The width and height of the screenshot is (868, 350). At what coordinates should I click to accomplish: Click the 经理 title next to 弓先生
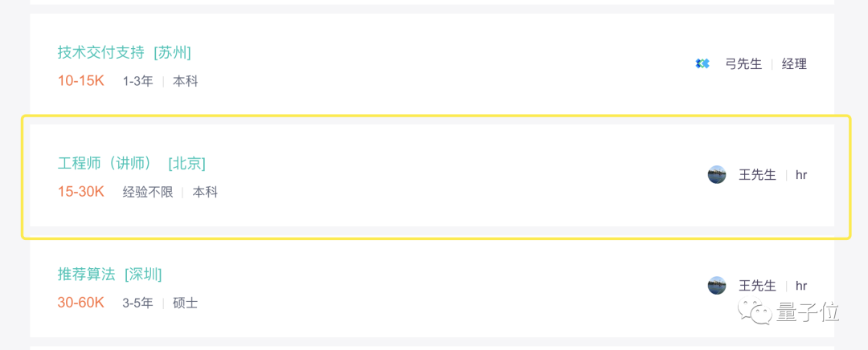(x=794, y=63)
